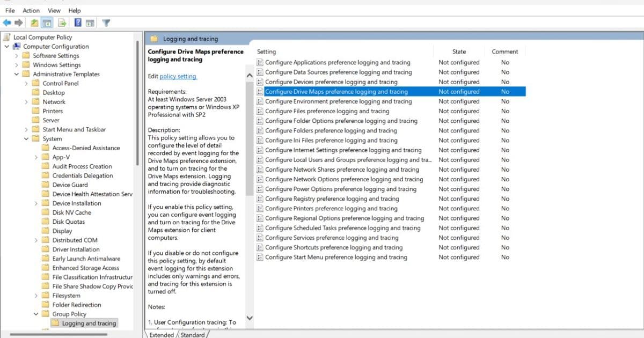Switch to the Standard tab
Screen dimensions: 644x338
[192, 334]
